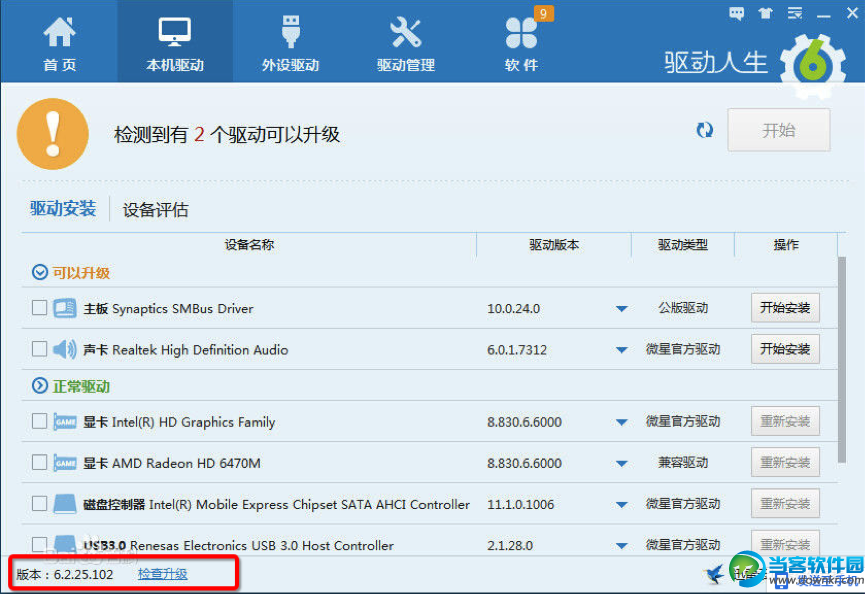Screen dimensions: 865x594
Task: Check the Intel(R) HD Graphics Family checkbox
Action: click(x=39, y=421)
